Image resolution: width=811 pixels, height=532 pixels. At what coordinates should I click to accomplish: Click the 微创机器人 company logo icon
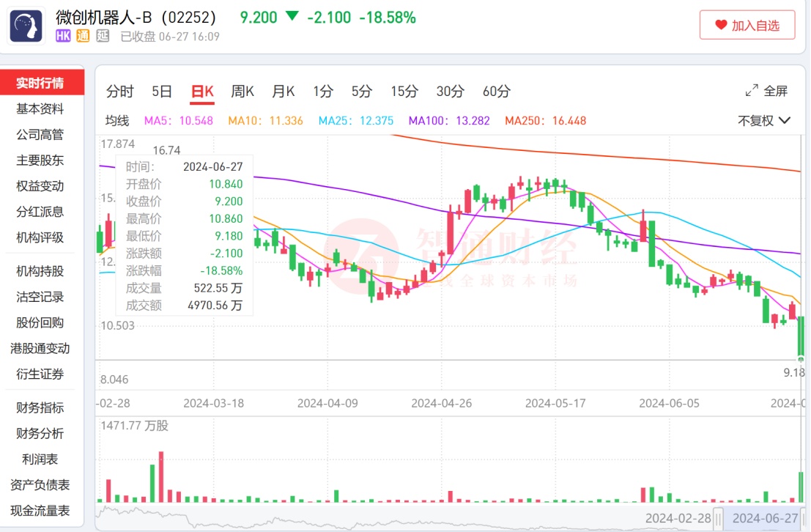click(26, 24)
